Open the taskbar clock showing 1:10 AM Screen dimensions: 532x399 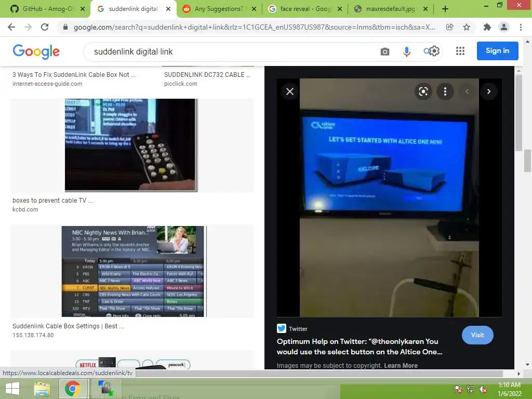click(509, 389)
